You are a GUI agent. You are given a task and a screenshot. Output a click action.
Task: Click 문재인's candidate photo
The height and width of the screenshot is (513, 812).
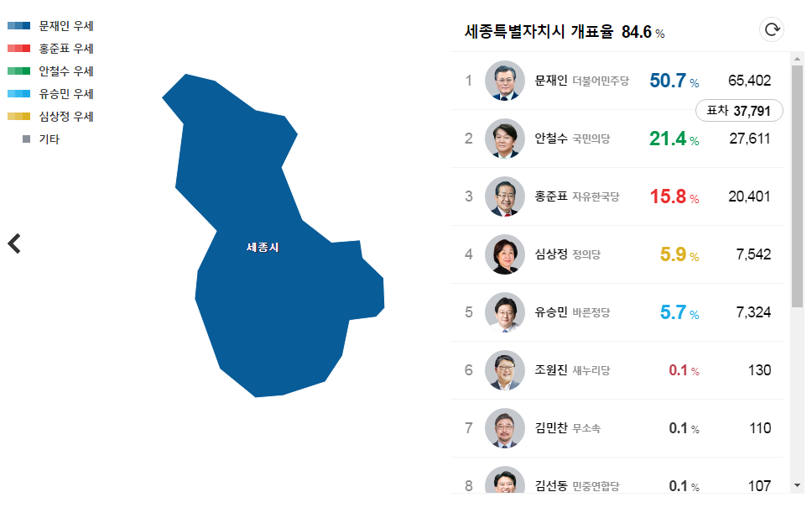click(x=505, y=81)
